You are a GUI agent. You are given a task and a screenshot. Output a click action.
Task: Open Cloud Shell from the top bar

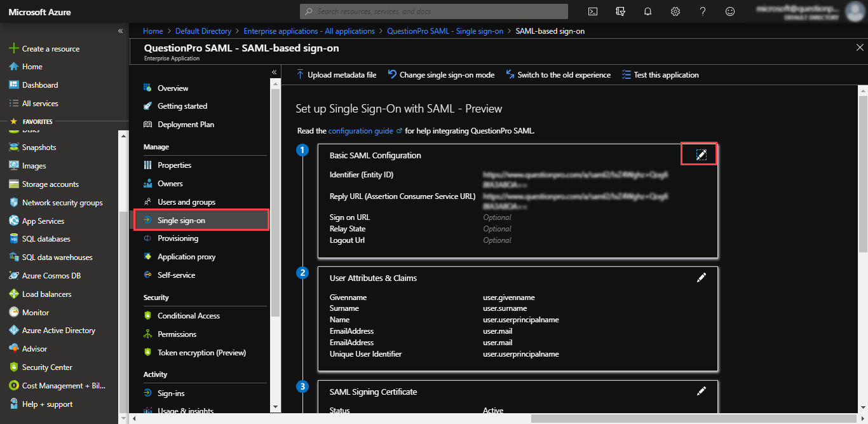click(x=592, y=11)
